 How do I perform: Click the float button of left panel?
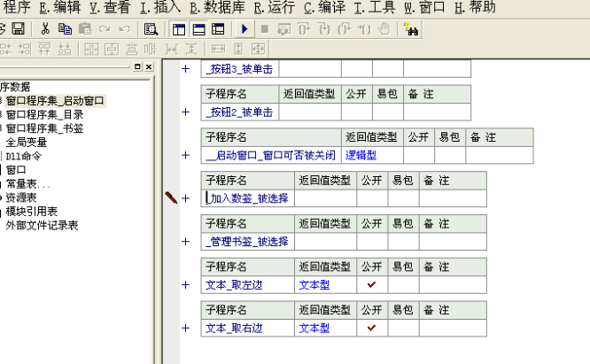pyautogui.click(x=137, y=66)
